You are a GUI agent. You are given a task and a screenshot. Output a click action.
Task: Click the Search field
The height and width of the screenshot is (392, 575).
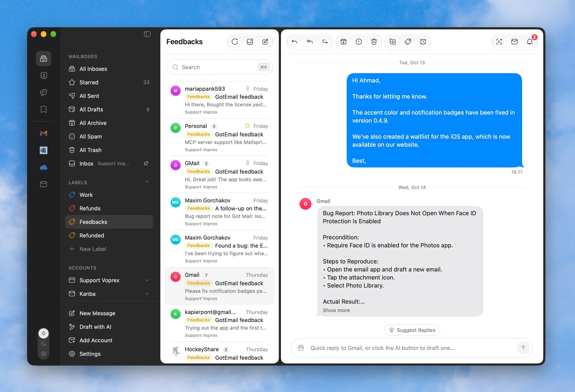tap(219, 67)
